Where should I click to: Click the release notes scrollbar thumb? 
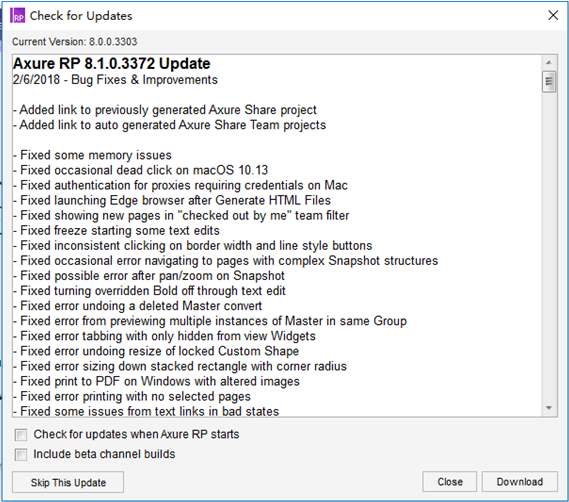tap(549, 82)
